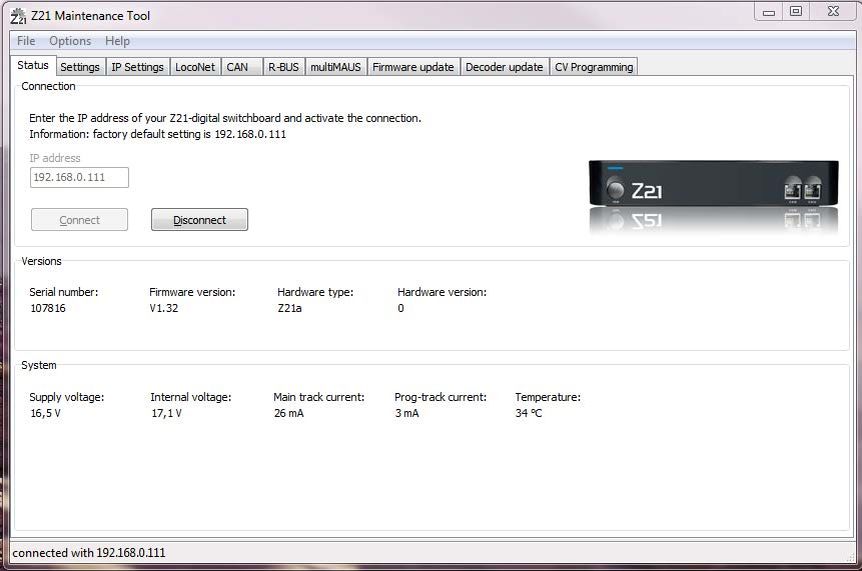
Task: Click the IP address input field
Action: pyautogui.click(x=80, y=178)
